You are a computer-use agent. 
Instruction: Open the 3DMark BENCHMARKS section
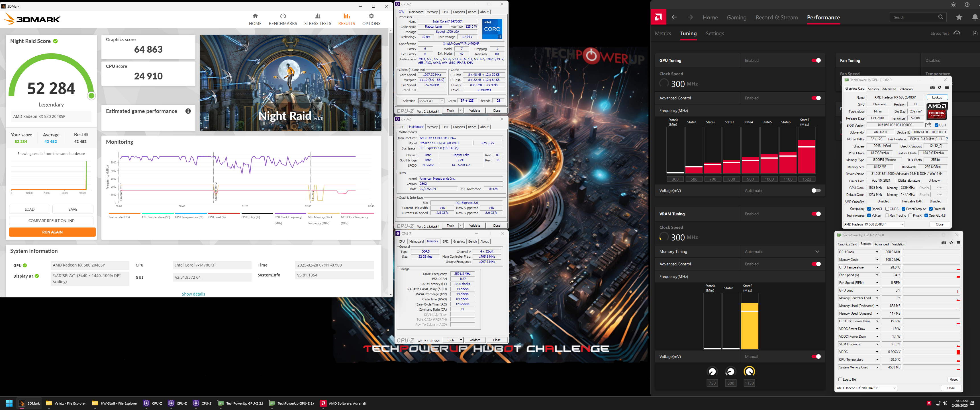point(283,19)
